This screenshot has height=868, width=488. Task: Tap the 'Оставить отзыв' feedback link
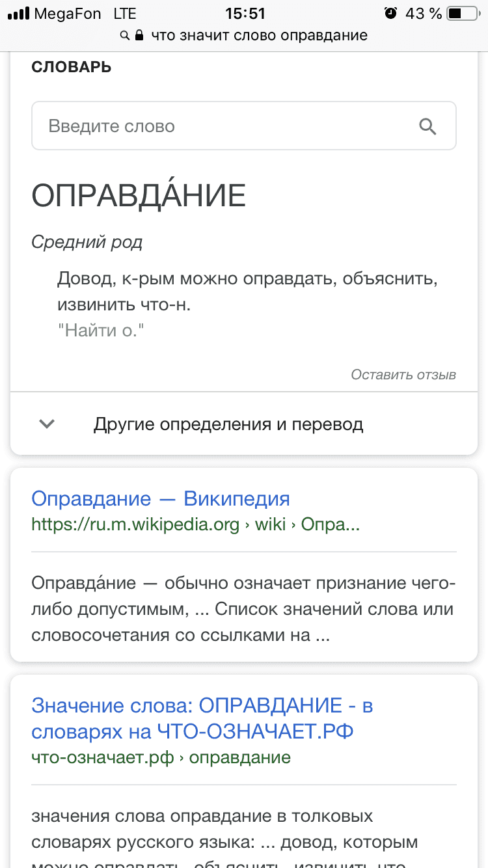click(x=403, y=375)
